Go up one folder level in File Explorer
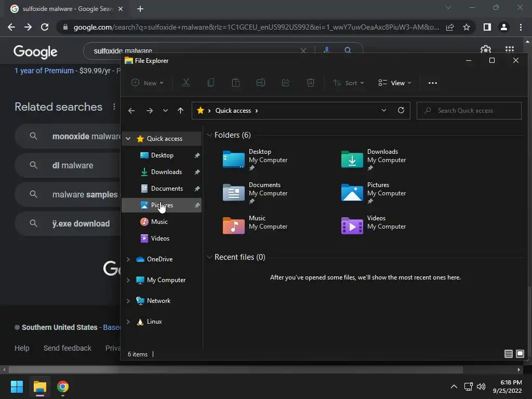The image size is (532, 399). pyautogui.click(x=180, y=111)
